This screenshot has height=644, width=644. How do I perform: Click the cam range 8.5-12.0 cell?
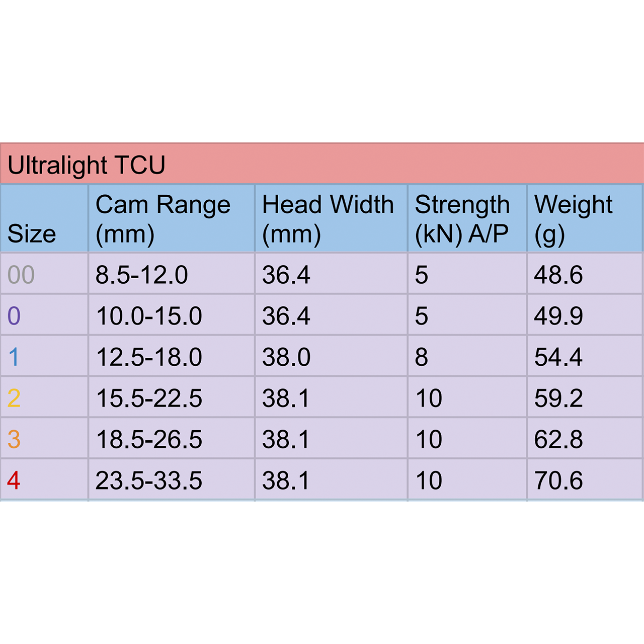[141, 275]
